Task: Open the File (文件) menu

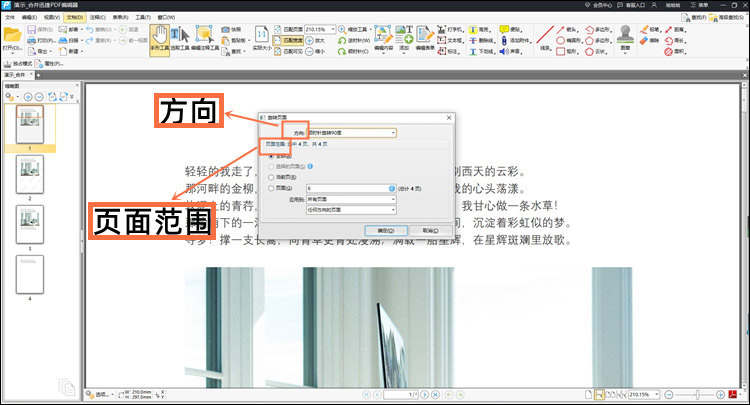Action: click(10, 17)
